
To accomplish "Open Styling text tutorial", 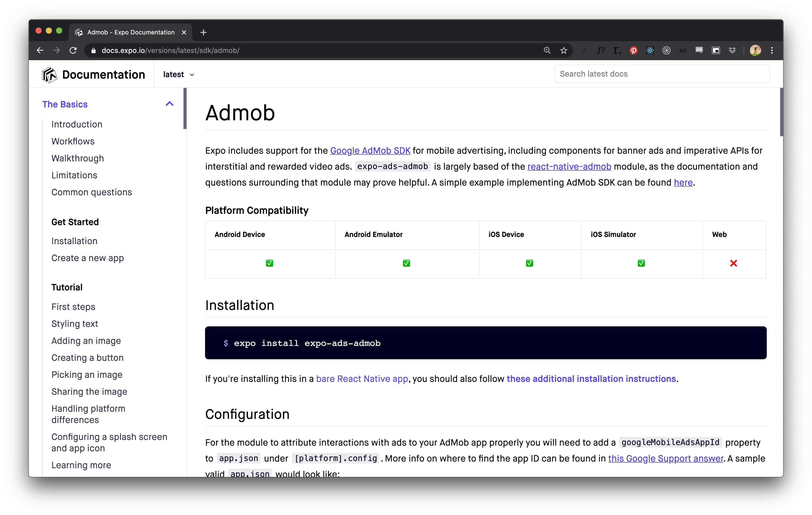I will (x=75, y=324).
